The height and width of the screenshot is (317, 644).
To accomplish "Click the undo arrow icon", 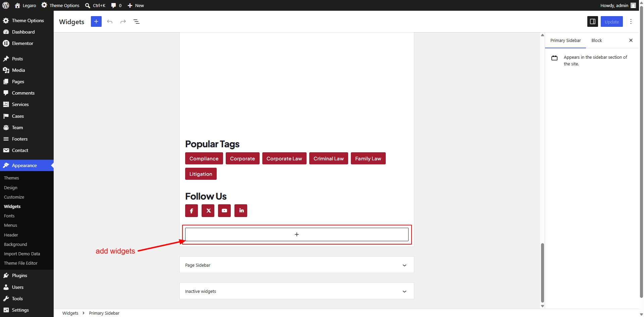I will 110,21.
